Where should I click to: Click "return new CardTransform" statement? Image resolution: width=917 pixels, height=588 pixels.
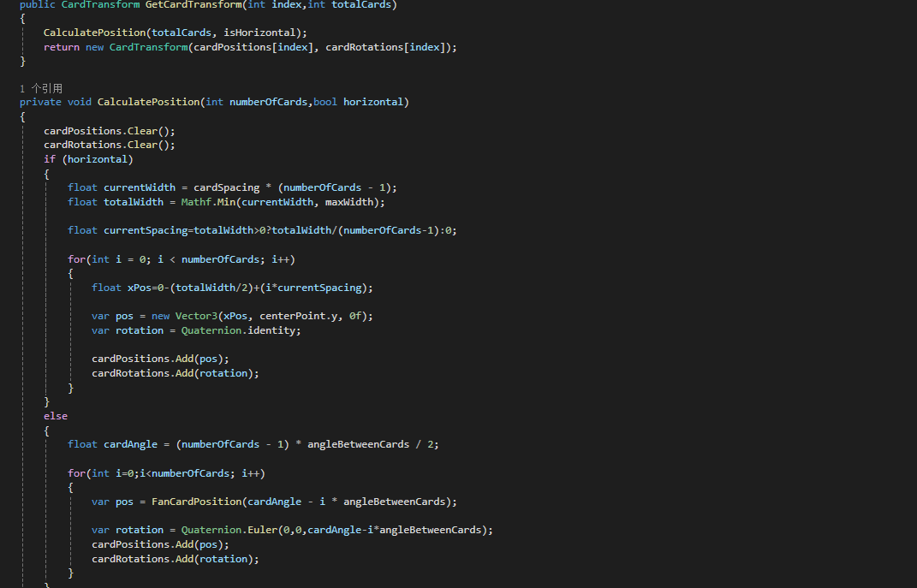250,47
